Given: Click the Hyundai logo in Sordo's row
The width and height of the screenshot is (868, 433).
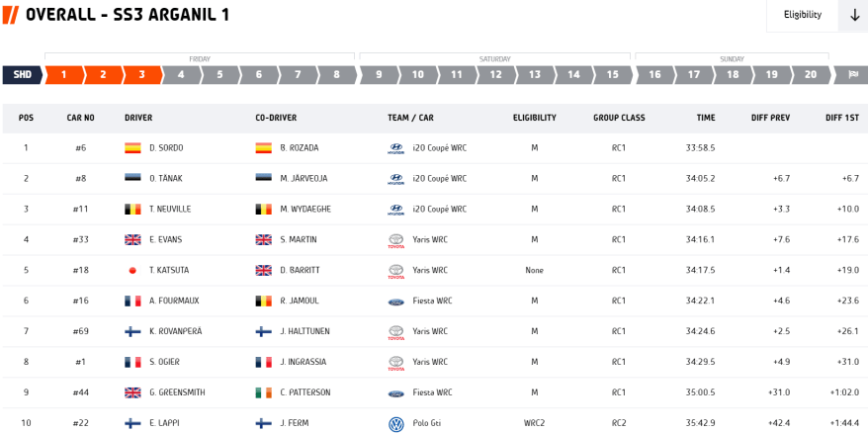Looking at the screenshot, I should (x=396, y=148).
